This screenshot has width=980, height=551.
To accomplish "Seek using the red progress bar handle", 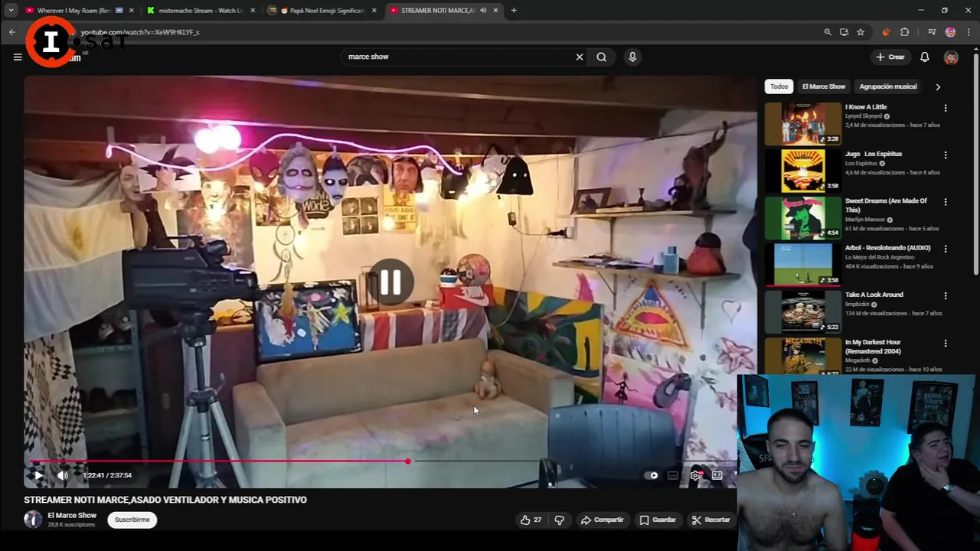I will (x=408, y=461).
